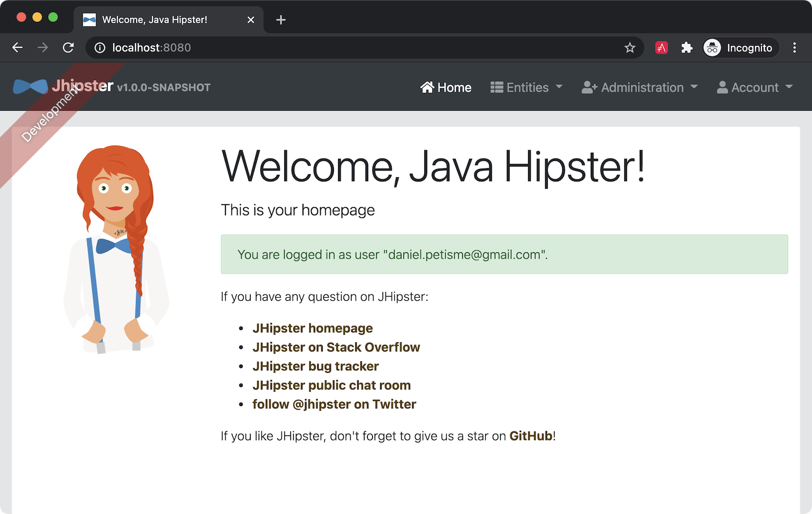Open the JHipster bug tracker link
Image resolution: width=812 pixels, height=514 pixels.
pos(316,366)
